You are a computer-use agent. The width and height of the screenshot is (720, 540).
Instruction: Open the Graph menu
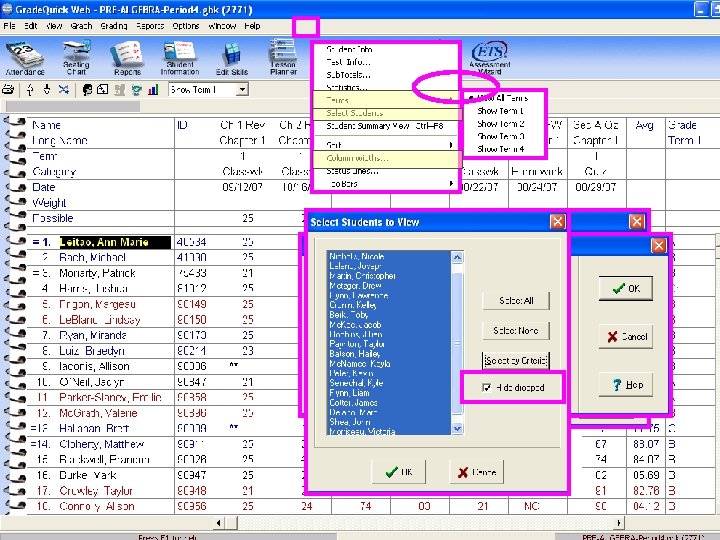[81, 26]
